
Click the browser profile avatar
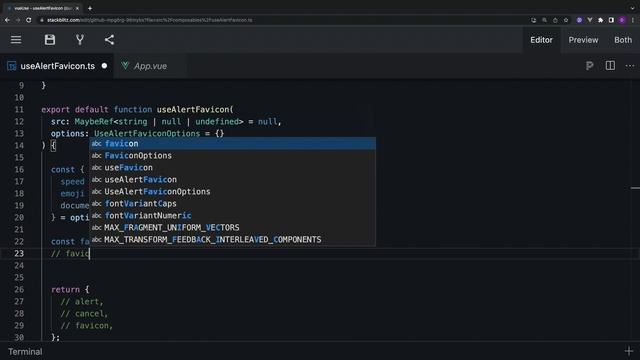click(x=622, y=20)
